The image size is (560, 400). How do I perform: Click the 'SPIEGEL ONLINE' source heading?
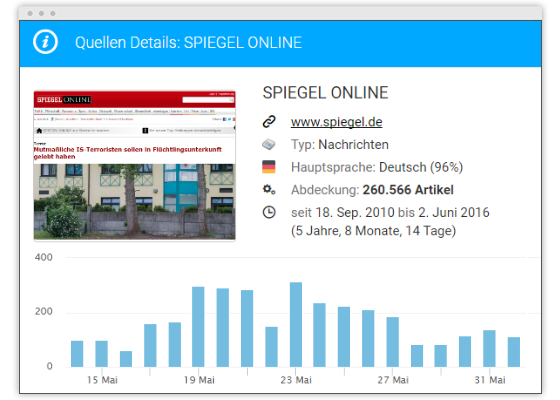pyautogui.click(x=325, y=93)
